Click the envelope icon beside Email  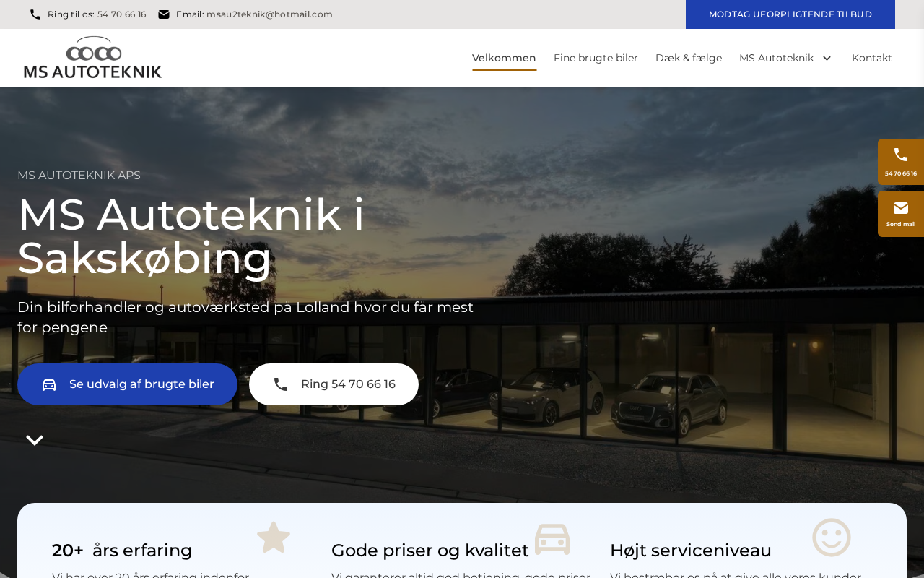164,14
